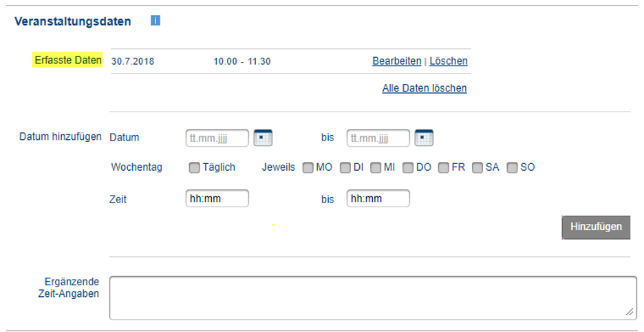Check the SA weekday box

477,167
